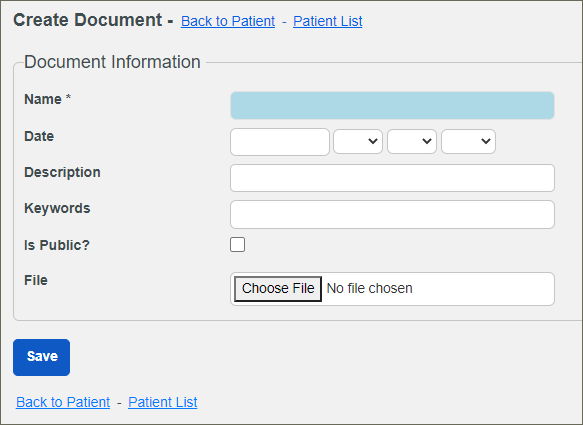Open the second date dropdown
This screenshot has width=583, height=425.
412,141
